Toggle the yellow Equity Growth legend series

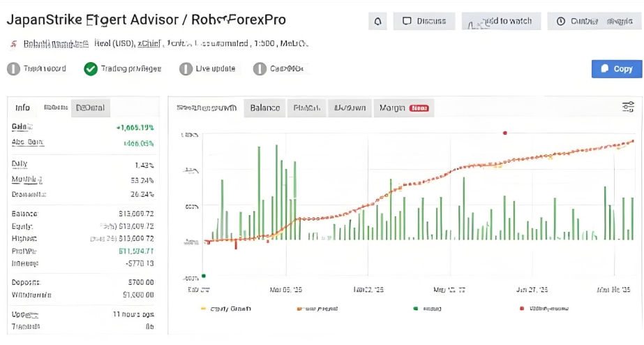pyautogui.click(x=204, y=308)
